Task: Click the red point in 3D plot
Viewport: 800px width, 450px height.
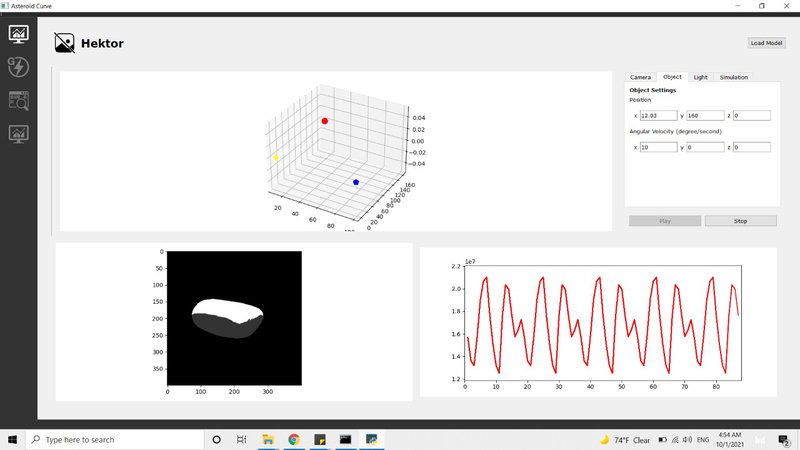Action: click(x=324, y=121)
